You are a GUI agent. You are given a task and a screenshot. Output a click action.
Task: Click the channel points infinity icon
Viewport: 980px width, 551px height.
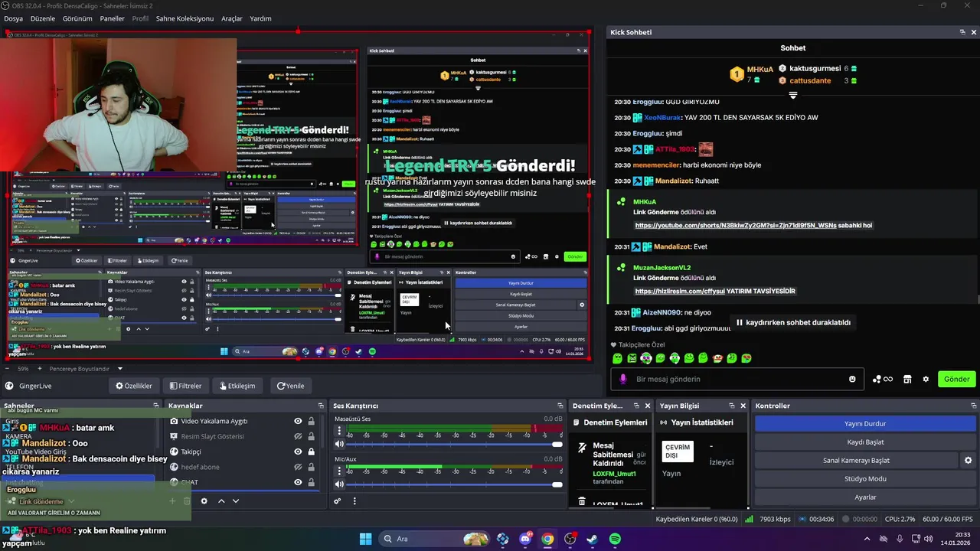(883, 379)
